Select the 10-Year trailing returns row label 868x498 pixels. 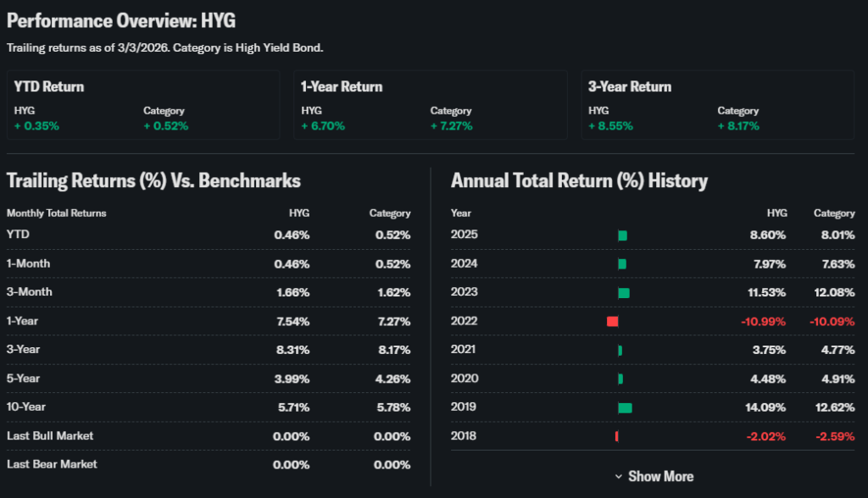click(x=25, y=407)
